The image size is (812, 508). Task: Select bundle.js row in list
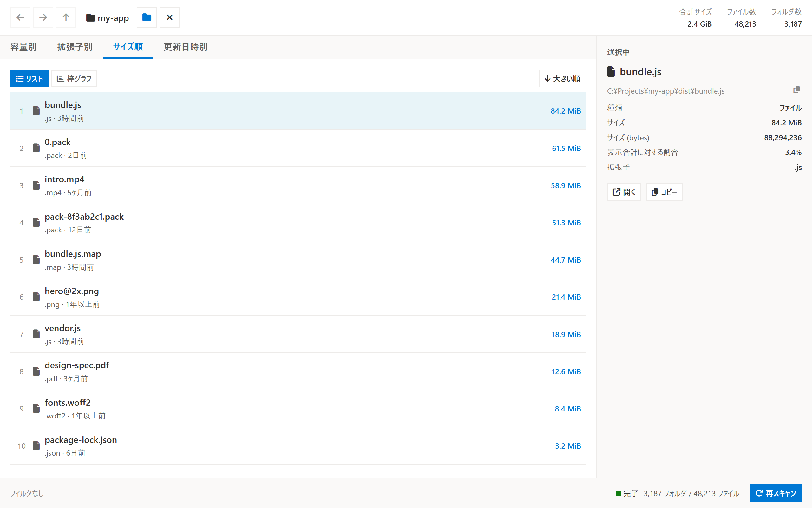(298, 111)
